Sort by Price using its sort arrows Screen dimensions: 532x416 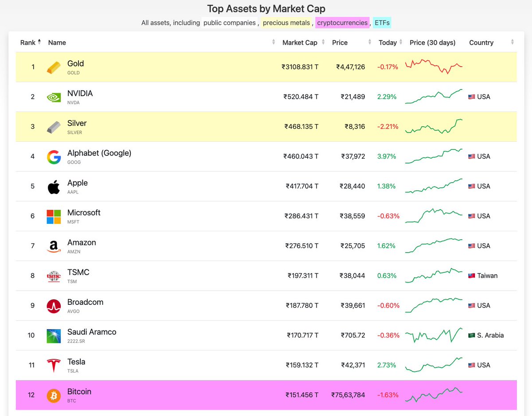pyautogui.click(x=369, y=43)
